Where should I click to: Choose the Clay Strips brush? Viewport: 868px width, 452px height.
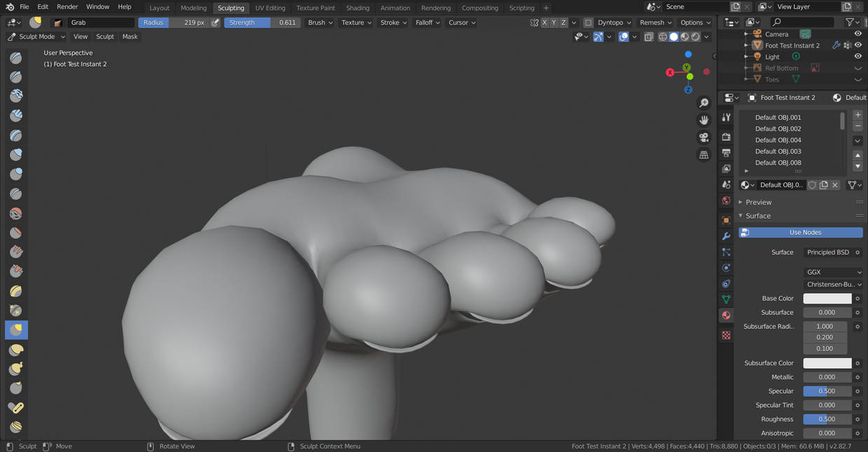pyautogui.click(x=15, y=115)
